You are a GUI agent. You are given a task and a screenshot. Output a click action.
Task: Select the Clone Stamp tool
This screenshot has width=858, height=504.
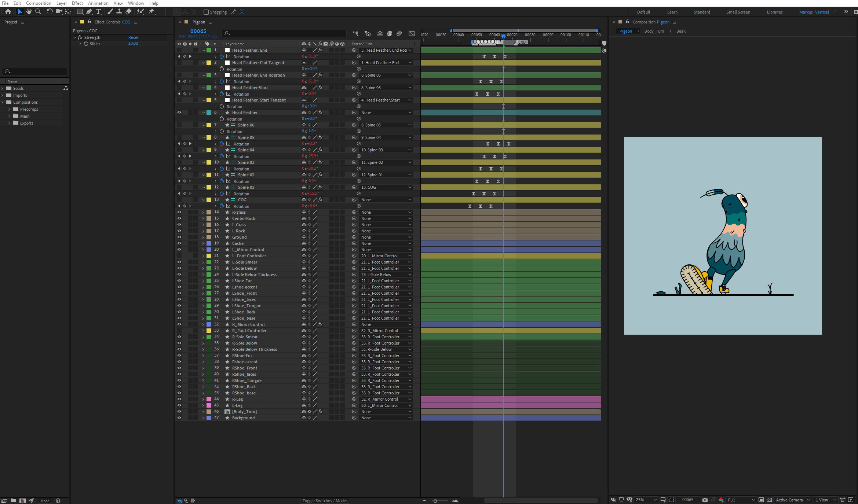(119, 12)
